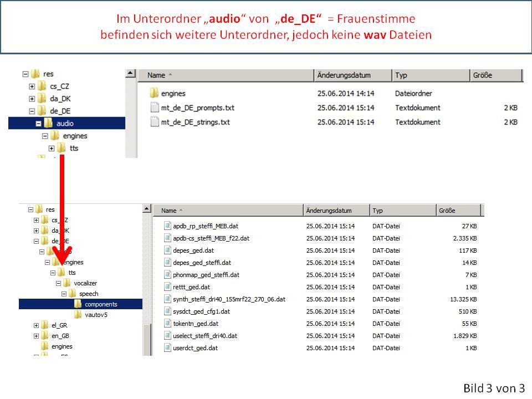Image resolution: width=532 pixels, height=399 pixels.
Task: Sort by Änderungsdatum column in lower list
Action: pos(336,211)
